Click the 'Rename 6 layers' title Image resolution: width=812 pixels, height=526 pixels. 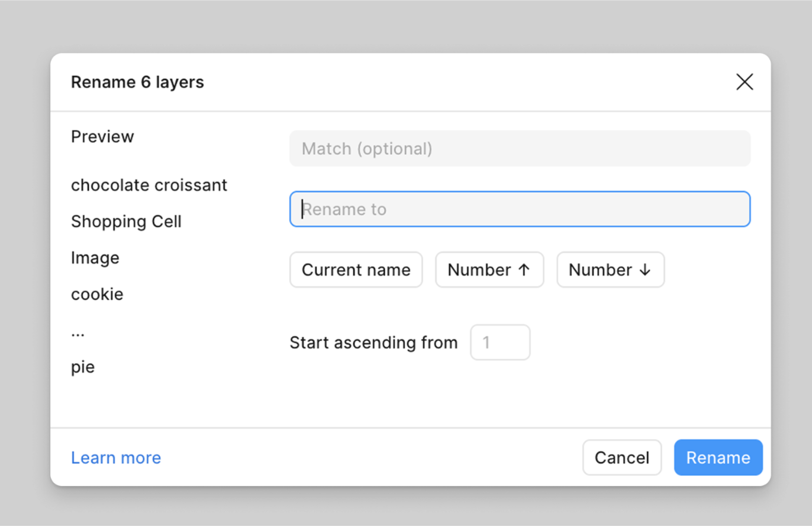pos(137,82)
